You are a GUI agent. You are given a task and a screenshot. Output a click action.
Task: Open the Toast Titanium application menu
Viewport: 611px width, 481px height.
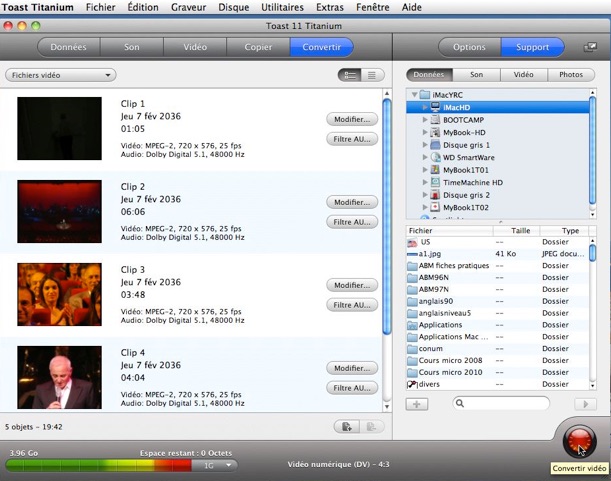(37, 7)
